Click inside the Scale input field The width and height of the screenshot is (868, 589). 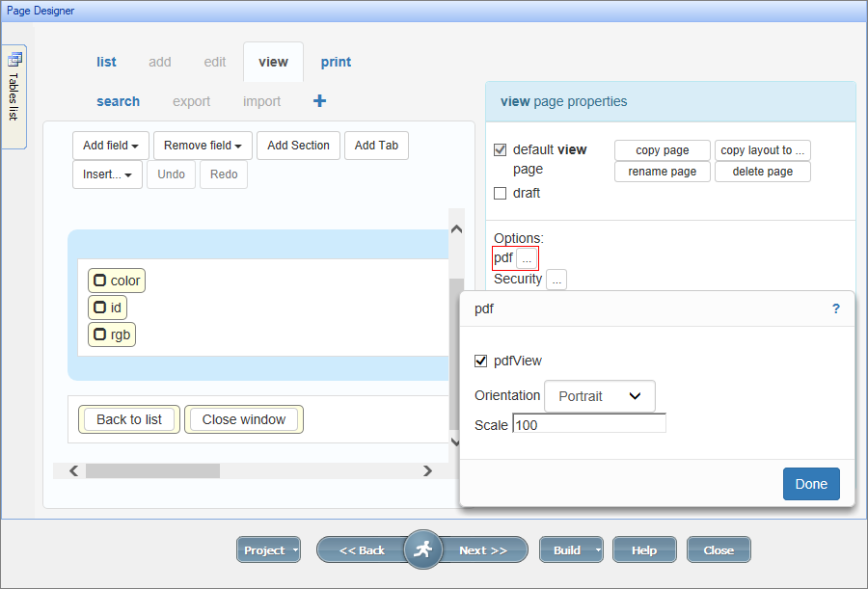click(588, 424)
